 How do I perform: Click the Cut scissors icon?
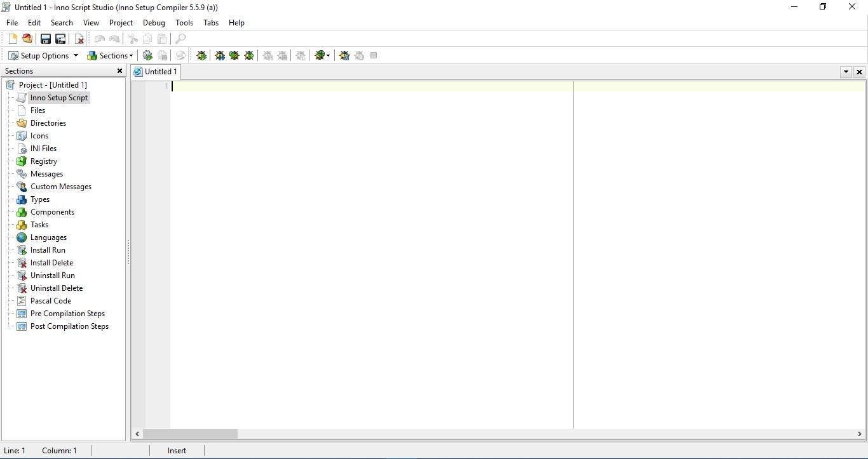pos(133,39)
